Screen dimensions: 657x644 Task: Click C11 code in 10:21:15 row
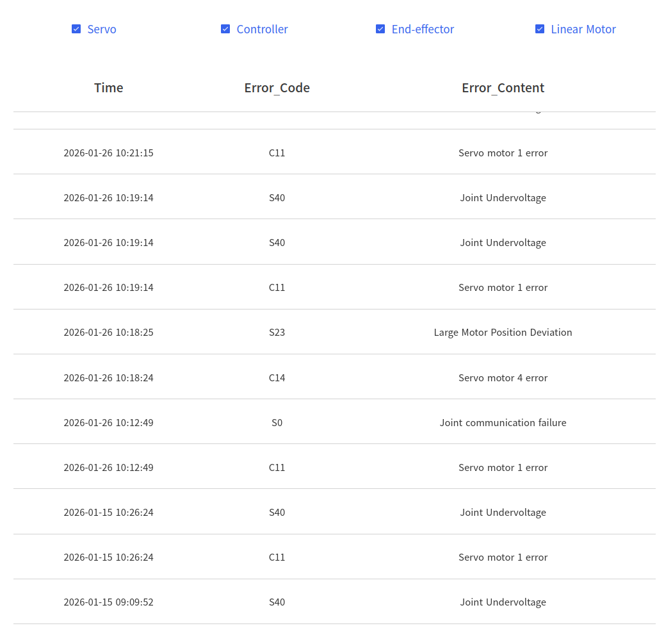277,153
